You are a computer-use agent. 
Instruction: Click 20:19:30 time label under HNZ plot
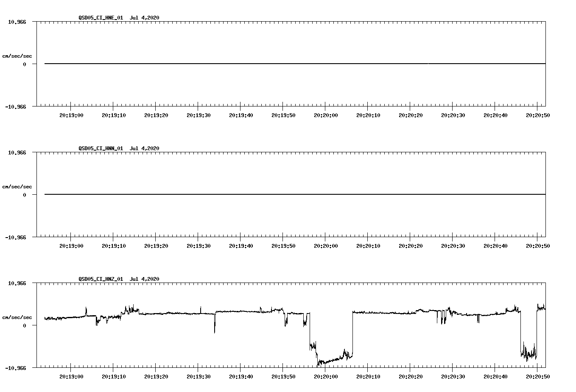point(198,376)
